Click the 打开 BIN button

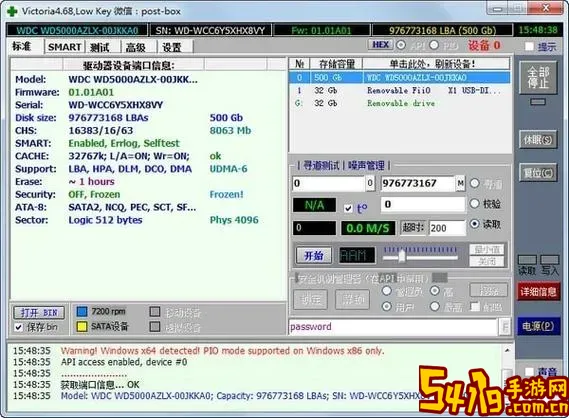coord(39,312)
